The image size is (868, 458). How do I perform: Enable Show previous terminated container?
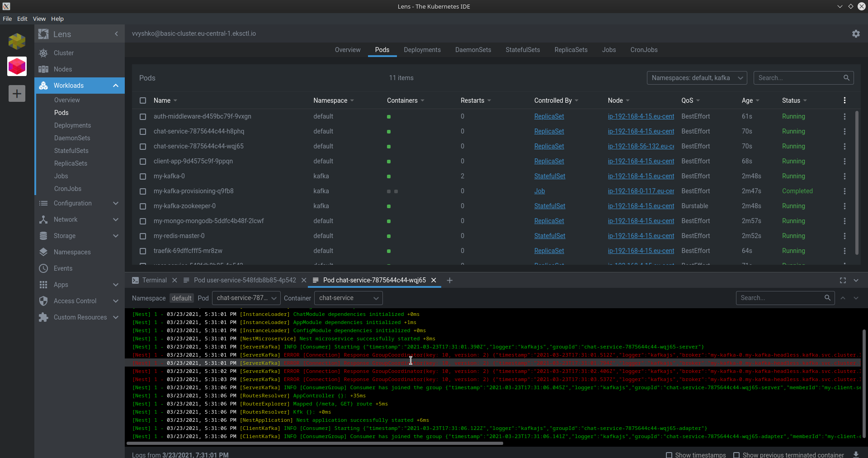coord(736,455)
